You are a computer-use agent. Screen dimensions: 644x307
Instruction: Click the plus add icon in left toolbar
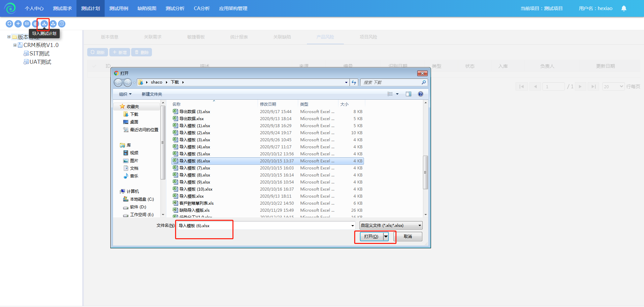point(18,24)
